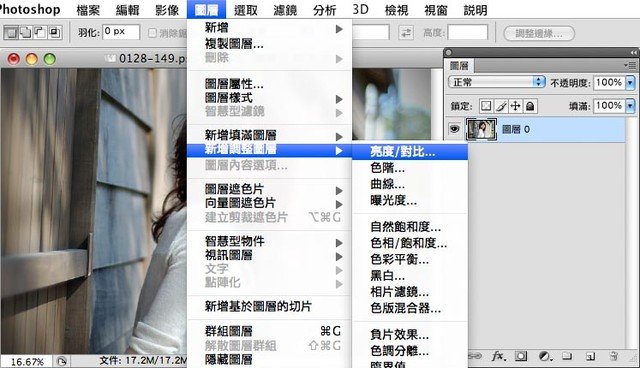
Task: Choose 相片濾鏡... adjustment layer
Action: click(x=410, y=292)
